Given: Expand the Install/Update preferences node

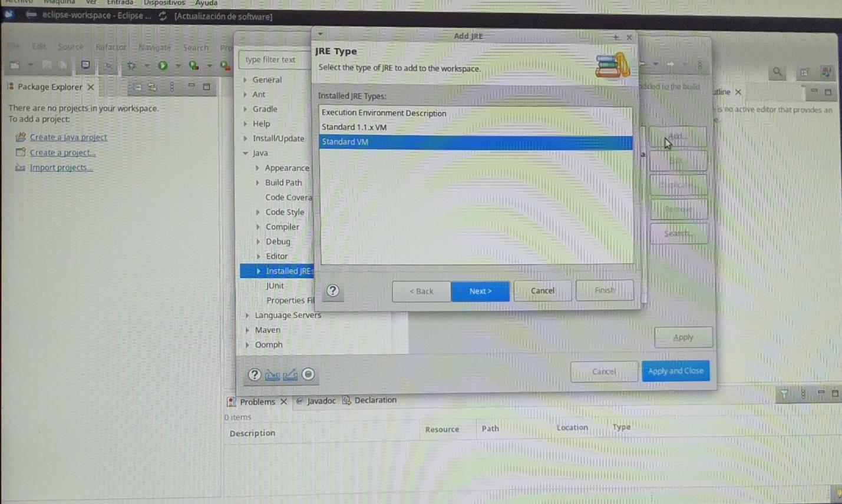Looking at the screenshot, I should 245,138.
